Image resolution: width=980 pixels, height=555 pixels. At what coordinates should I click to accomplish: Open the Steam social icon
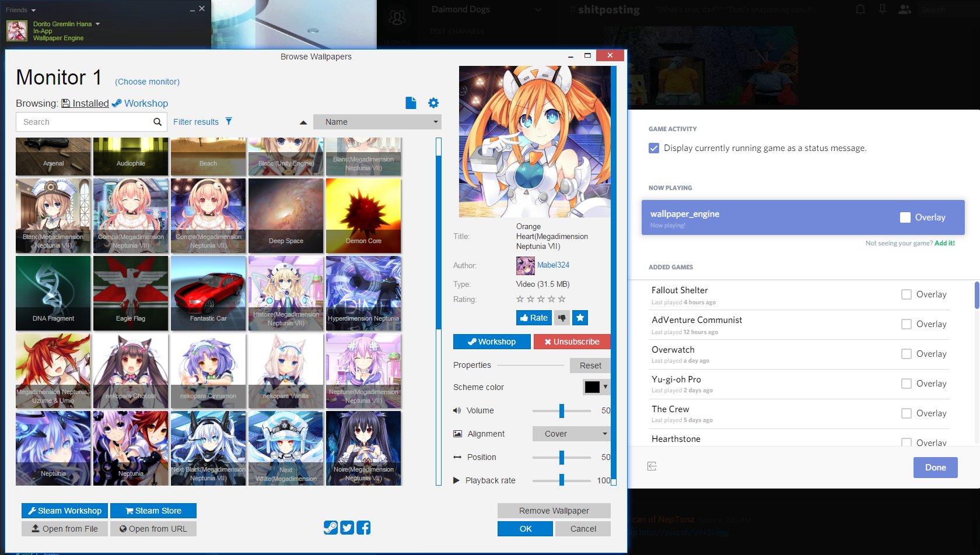click(x=330, y=528)
